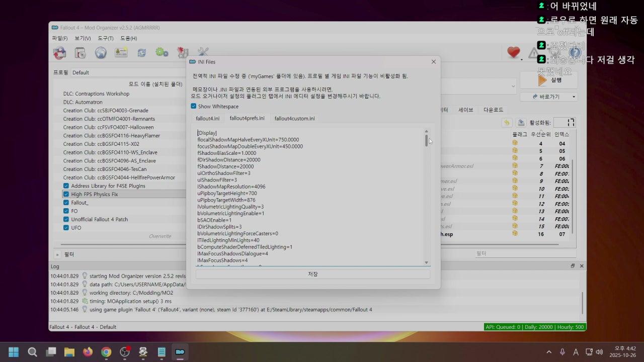This screenshot has width=644, height=362.
Task: Open the executables green gears icon
Action: click(x=162, y=53)
